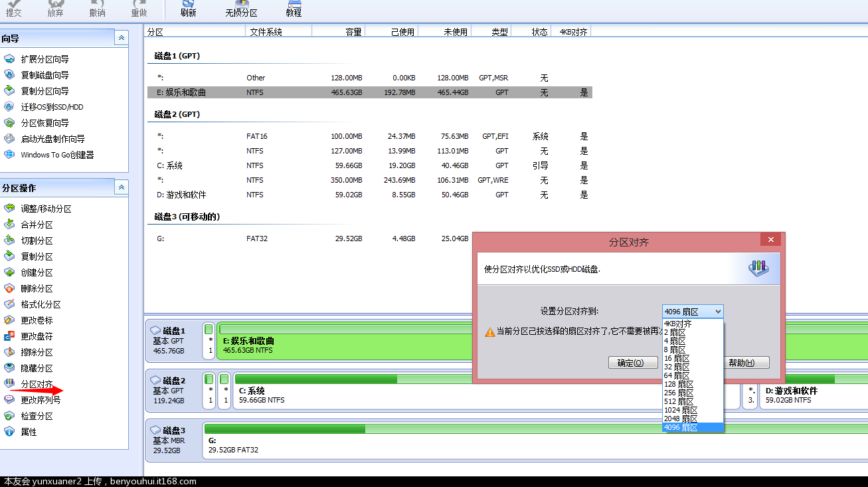Viewport: 868px width, 487px height.
Task: Select the C: 系统 table row
Action: [369, 165]
